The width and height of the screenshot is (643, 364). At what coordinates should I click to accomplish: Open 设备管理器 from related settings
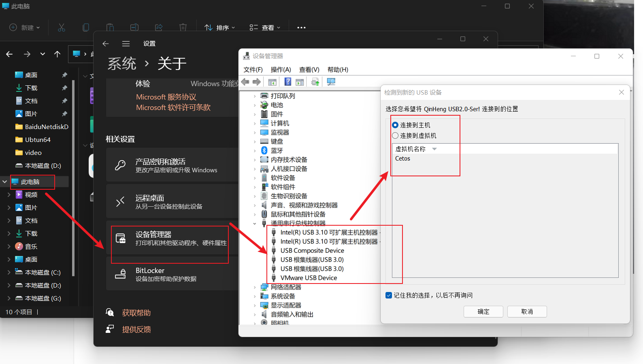click(x=172, y=238)
